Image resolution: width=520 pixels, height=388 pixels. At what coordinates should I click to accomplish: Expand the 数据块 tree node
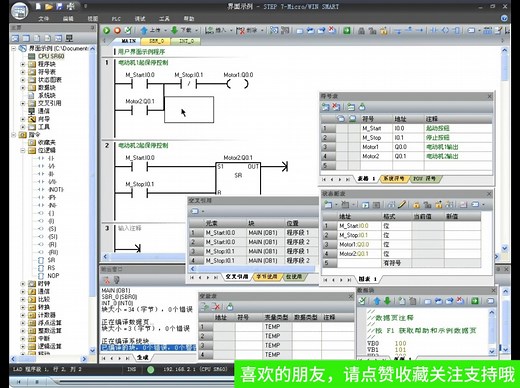(23, 88)
